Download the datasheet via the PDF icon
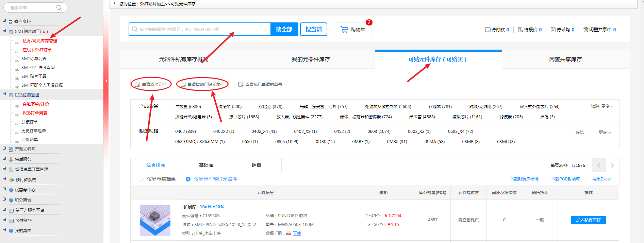Viewport: 644px width, 243px height. (x=288, y=233)
